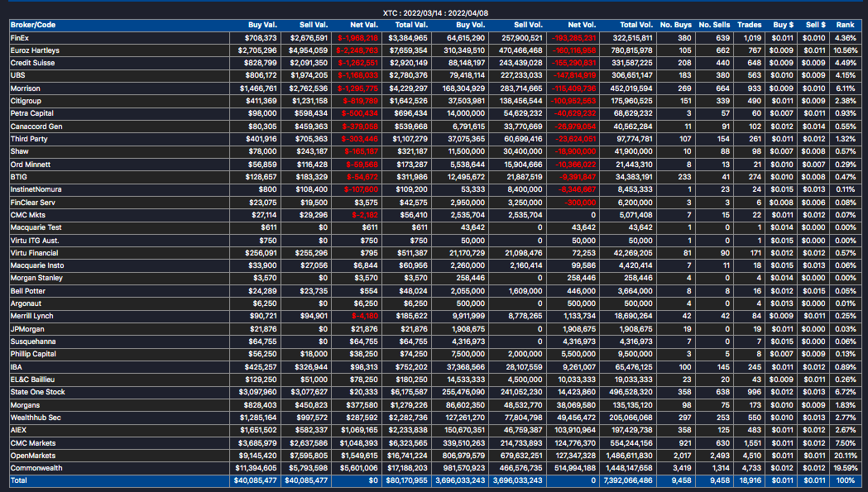Select the IBA broker name
868x492 pixels.
click(x=17, y=367)
